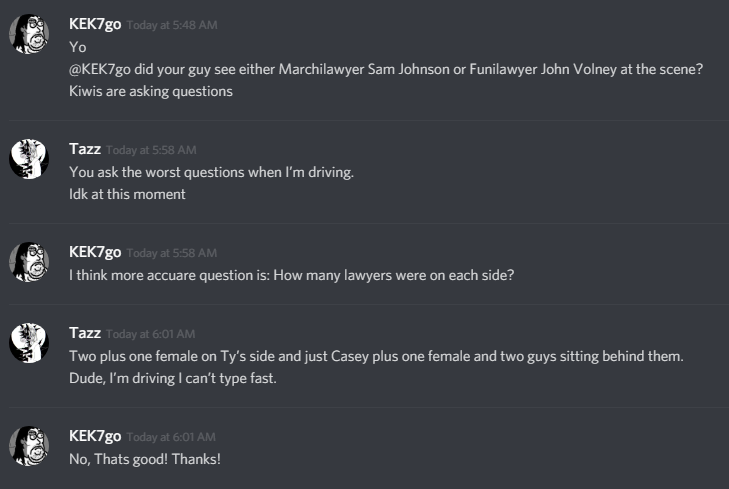Click Tazz's Today at 5:58 AM timestamp
Viewport: 729px width, 489px height.
click(151, 150)
